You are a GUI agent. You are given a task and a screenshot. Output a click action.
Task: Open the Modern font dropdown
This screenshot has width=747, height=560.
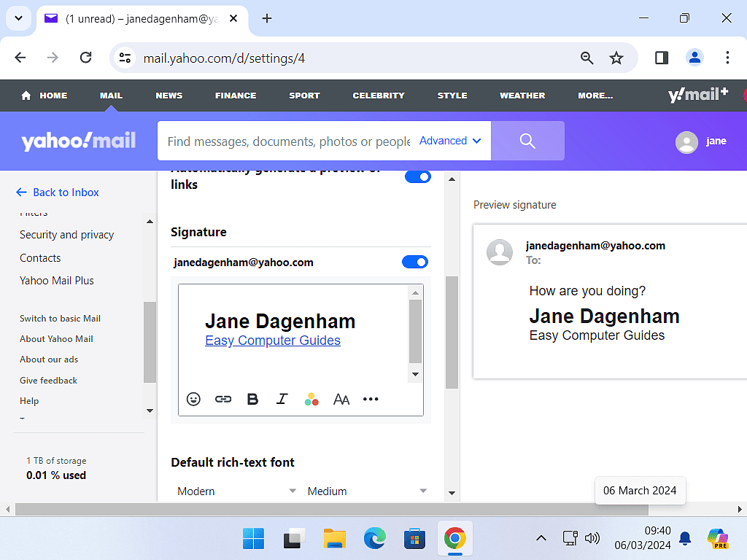236,491
